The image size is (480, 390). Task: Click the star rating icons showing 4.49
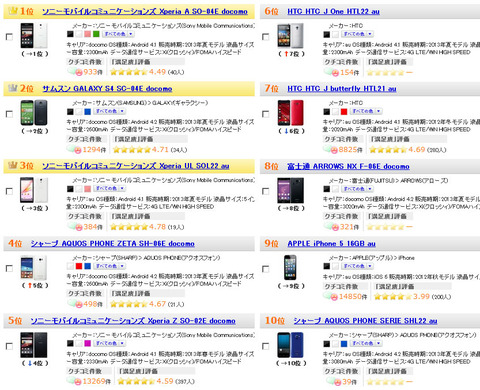click(x=129, y=72)
